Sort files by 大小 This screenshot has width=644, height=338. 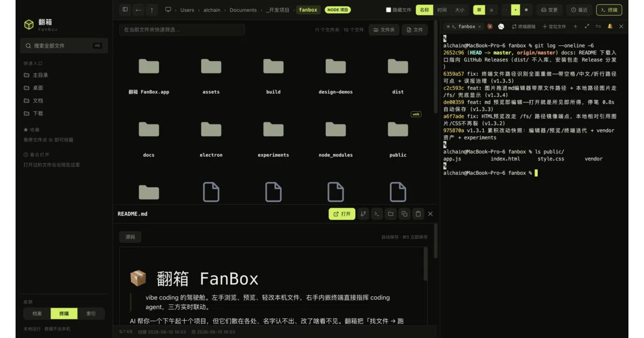pos(459,10)
